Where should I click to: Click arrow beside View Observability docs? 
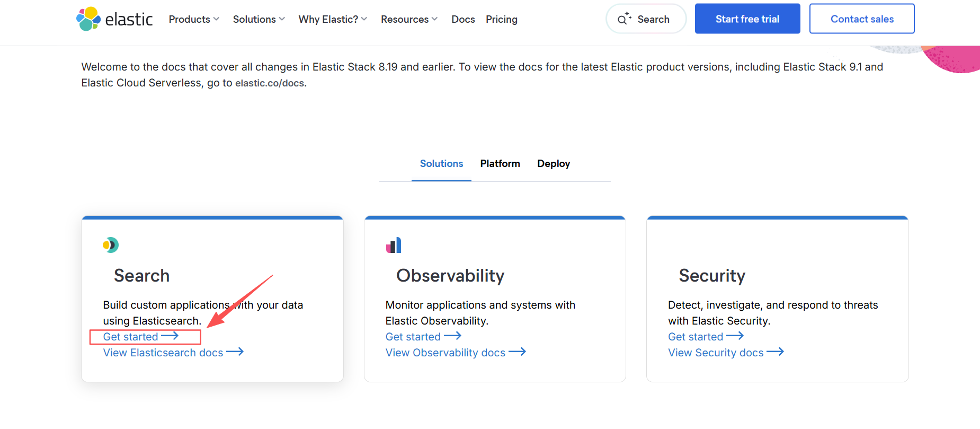[x=517, y=352]
